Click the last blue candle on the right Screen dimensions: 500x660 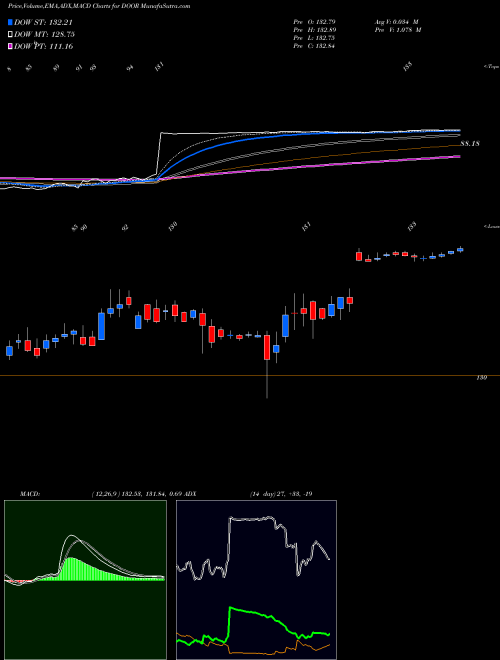point(460,250)
